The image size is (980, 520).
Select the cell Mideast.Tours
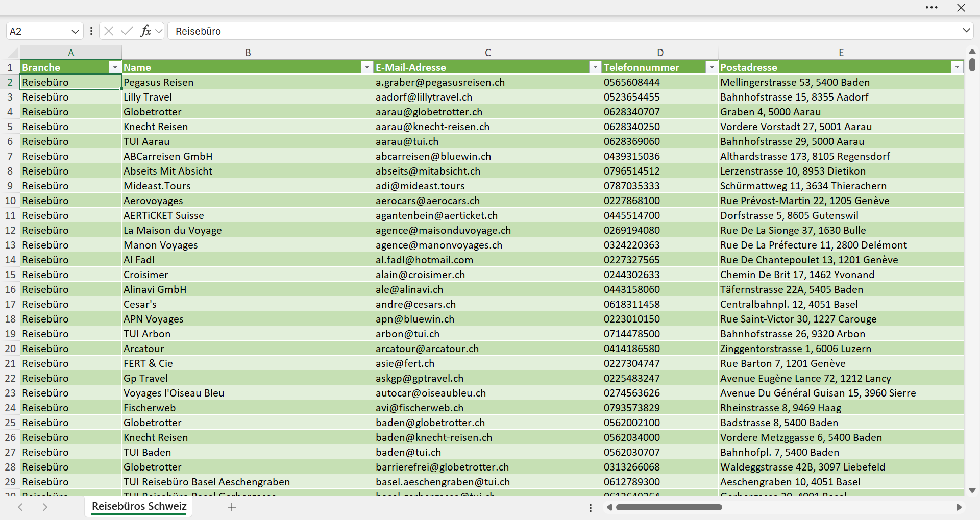(x=248, y=186)
